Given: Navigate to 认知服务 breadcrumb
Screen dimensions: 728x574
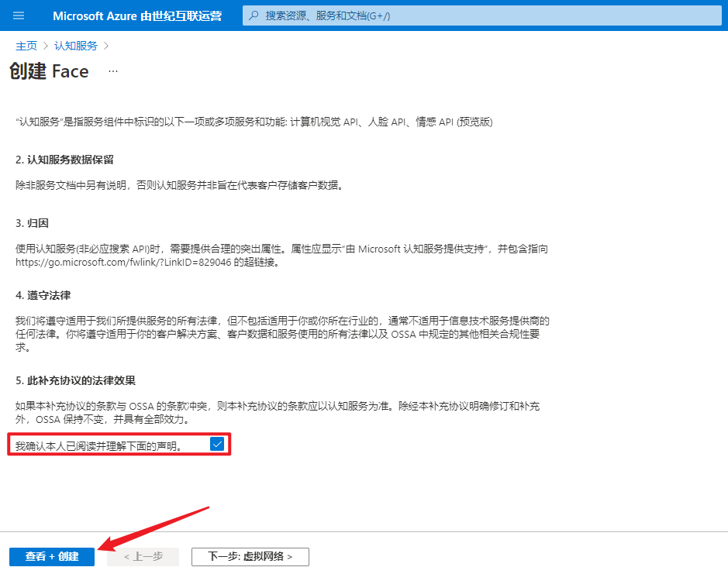Looking at the screenshot, I should coord(76,46).
